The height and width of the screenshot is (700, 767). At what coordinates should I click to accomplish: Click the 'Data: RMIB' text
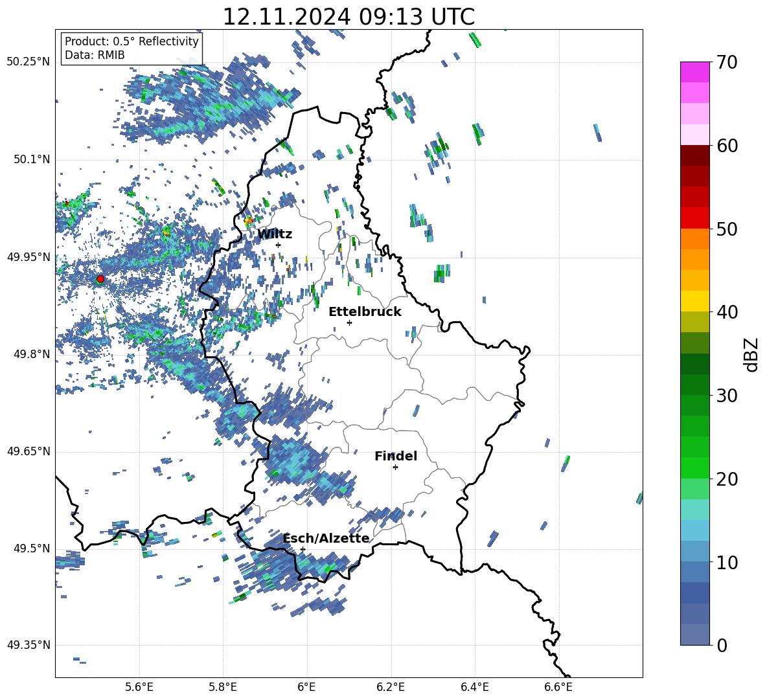tap(95, 55)
